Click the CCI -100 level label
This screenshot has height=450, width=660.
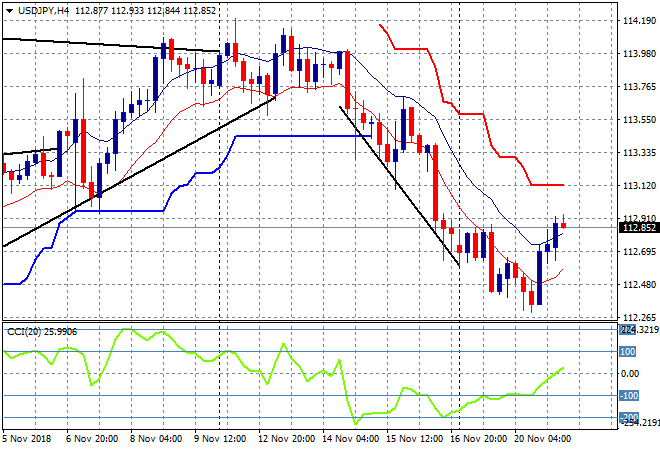pyautogui.click(x=628, y=396)
